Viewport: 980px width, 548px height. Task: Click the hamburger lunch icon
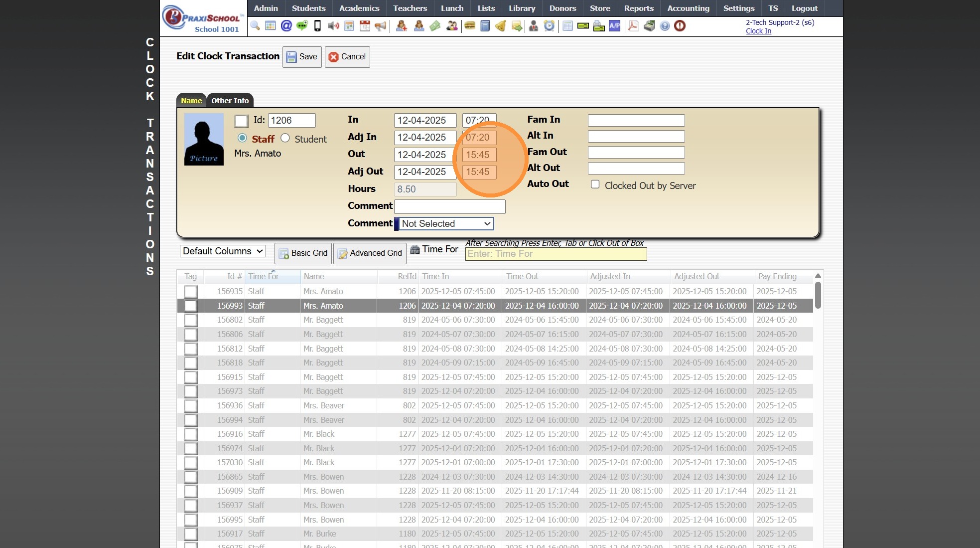pos(469,25)
